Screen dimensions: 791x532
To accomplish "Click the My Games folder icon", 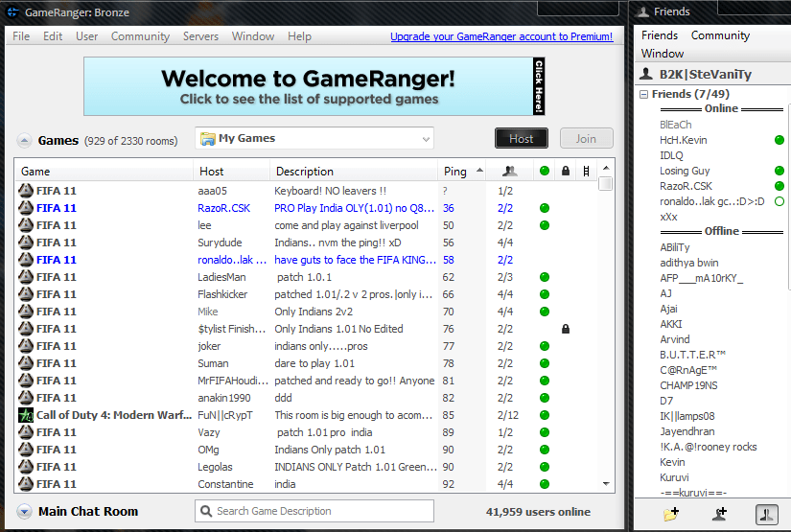I will tap(208, 139).
